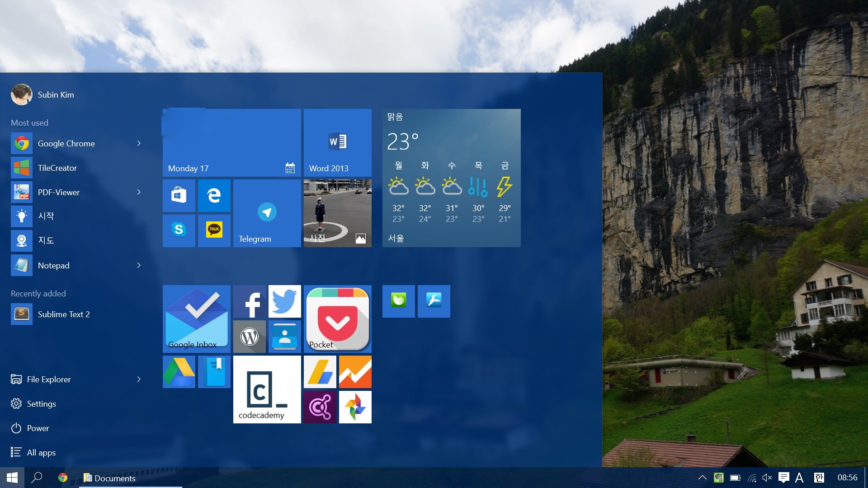Open the Skype tile
868x488 pixels.
(179, 230)
